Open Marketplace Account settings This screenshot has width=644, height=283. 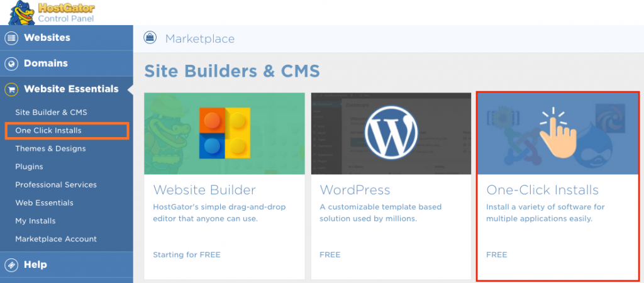pos(56,239)
